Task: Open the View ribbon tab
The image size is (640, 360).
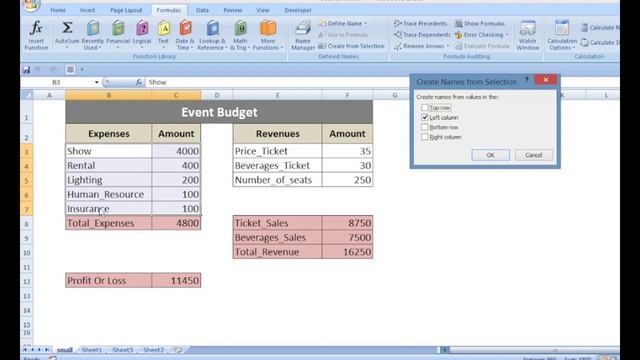Action: click(263, 10)
